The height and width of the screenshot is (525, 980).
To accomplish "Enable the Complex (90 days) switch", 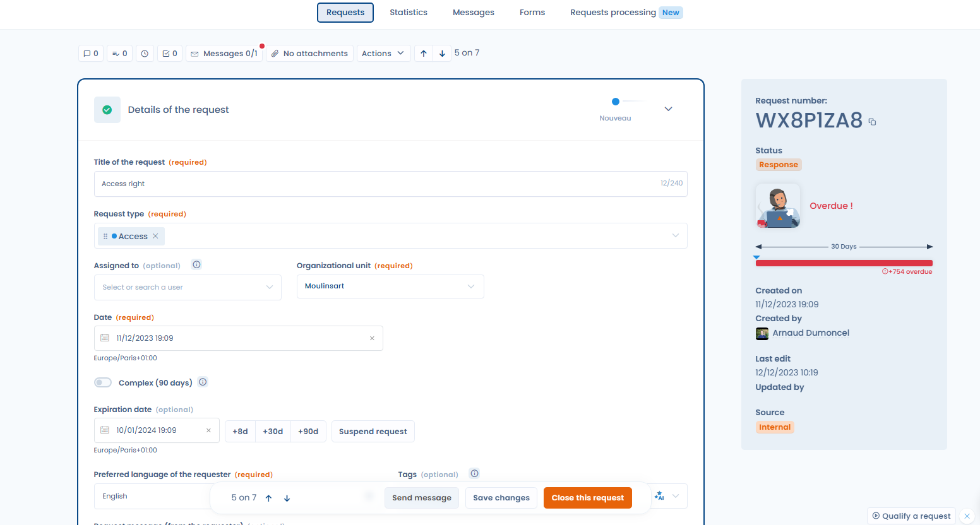I will click(x=102, y=382).
